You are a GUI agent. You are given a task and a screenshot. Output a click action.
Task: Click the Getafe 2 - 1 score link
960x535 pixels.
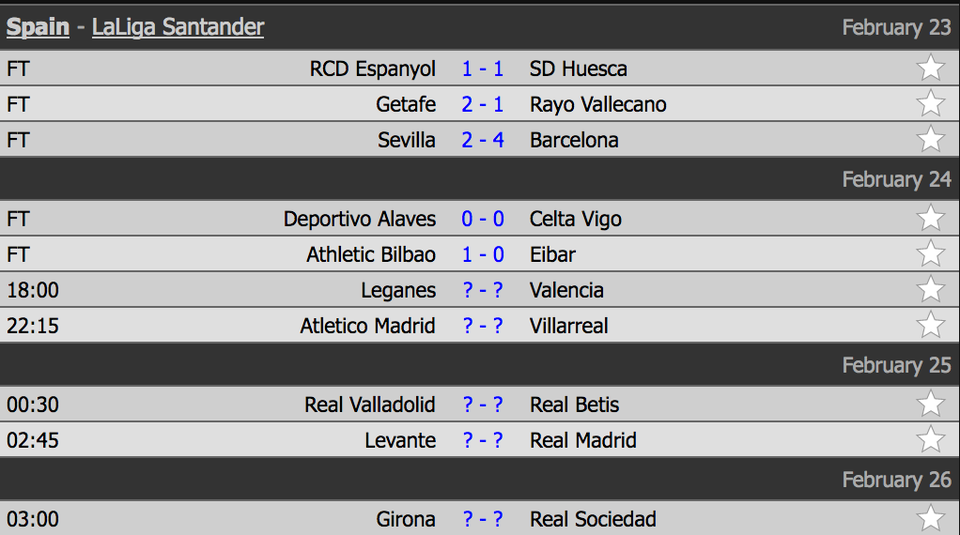click(482, 105)
